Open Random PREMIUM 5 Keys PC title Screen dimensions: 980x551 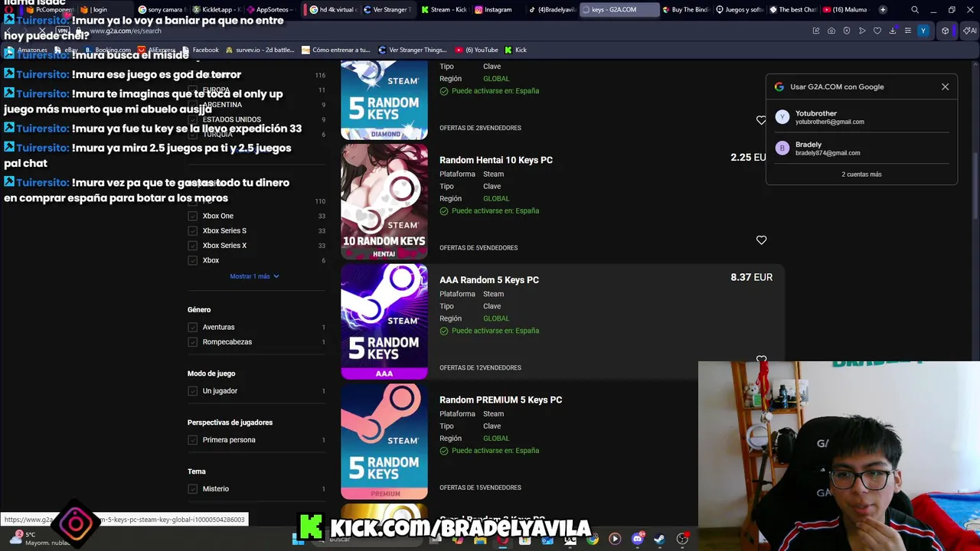501,399
